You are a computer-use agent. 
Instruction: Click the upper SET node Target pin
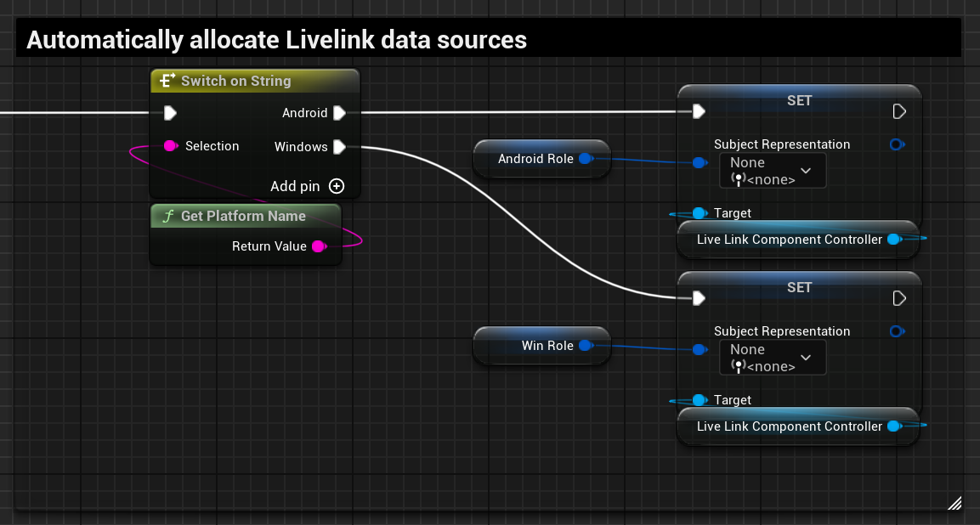pos(700,213)
